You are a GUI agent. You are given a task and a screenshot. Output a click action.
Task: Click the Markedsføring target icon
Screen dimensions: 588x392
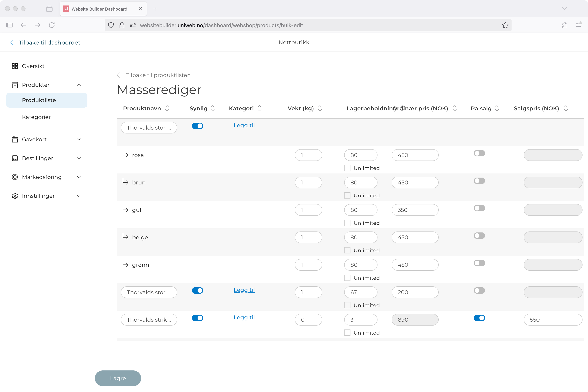pyautogui.click(x=15, y=177)
